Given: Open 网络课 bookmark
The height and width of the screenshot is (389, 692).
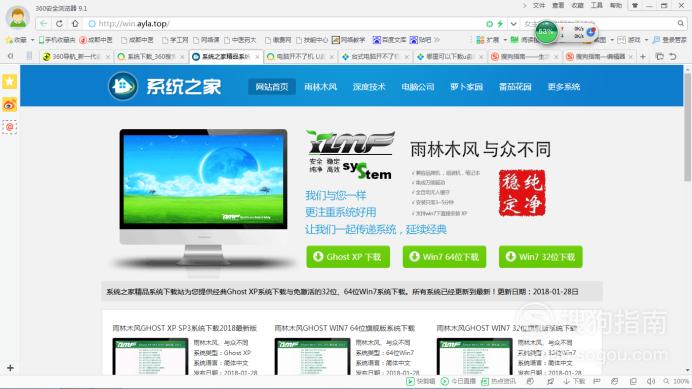Looking at the screenshot, I should pyautogui.click(x=207, y=40).
